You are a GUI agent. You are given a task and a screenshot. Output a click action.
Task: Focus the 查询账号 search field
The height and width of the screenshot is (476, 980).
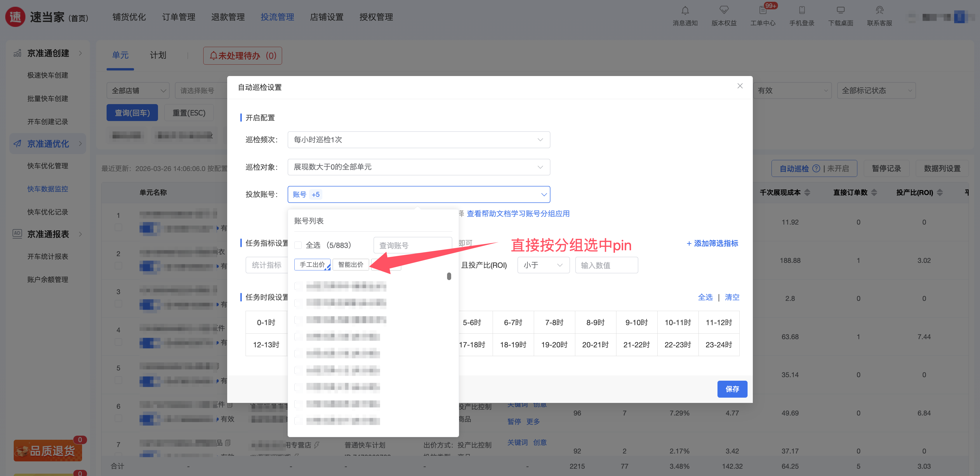(x=412, y=245)
